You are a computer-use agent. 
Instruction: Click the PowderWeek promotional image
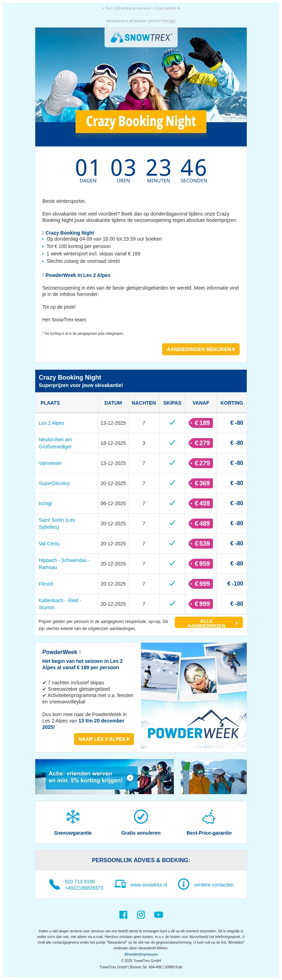(194, 697)
